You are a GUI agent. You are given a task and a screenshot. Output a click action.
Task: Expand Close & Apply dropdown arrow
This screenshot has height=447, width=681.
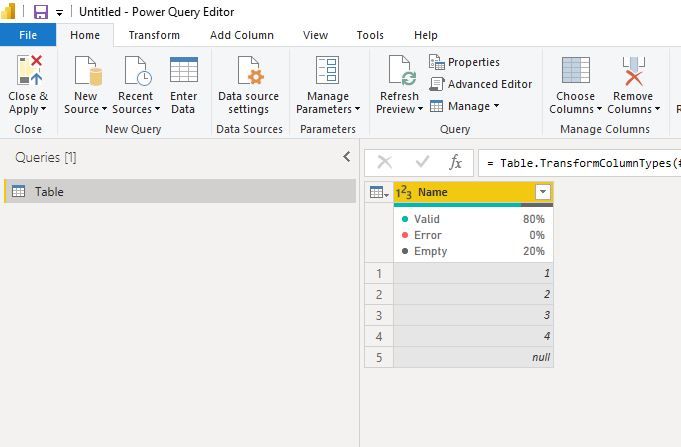pos(43,109)
